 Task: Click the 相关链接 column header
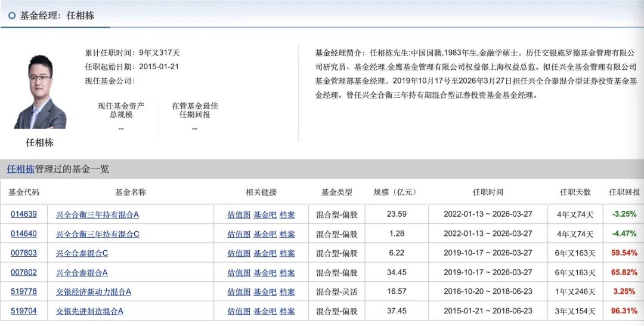[261, 192]
